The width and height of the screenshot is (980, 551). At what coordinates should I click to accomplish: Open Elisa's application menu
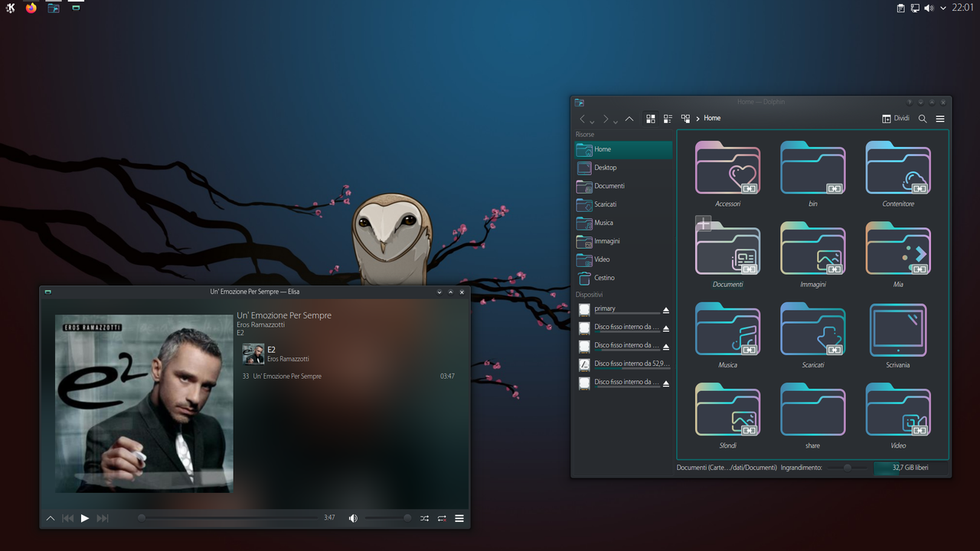(459, 518)
